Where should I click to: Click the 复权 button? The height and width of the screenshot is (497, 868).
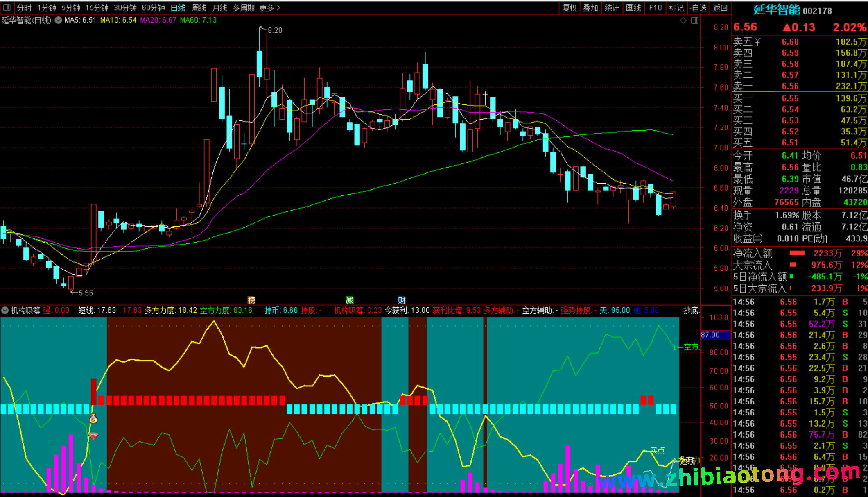pyautogui.click(x=569, y=8)
